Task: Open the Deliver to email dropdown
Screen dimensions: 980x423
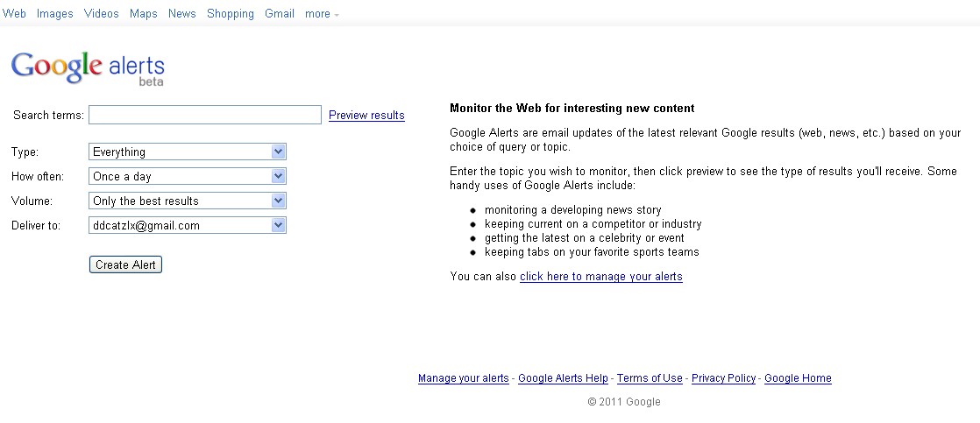Action: click(x=188, y=226)
